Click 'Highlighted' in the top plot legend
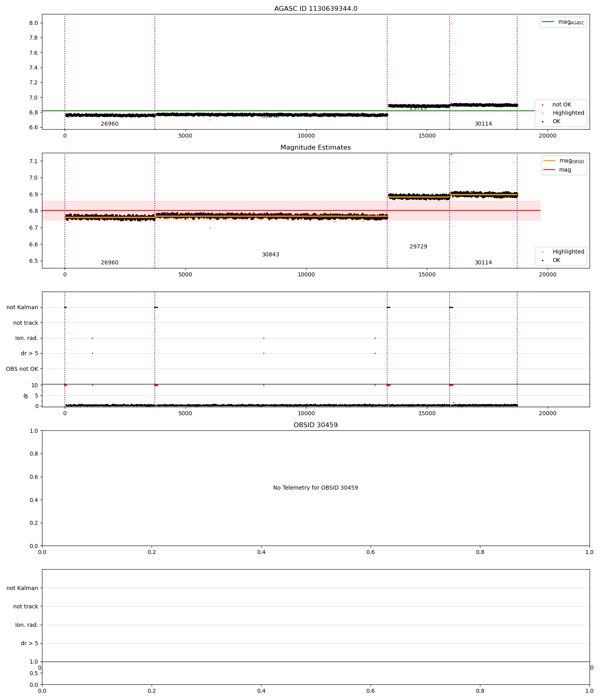 point(568,113)
